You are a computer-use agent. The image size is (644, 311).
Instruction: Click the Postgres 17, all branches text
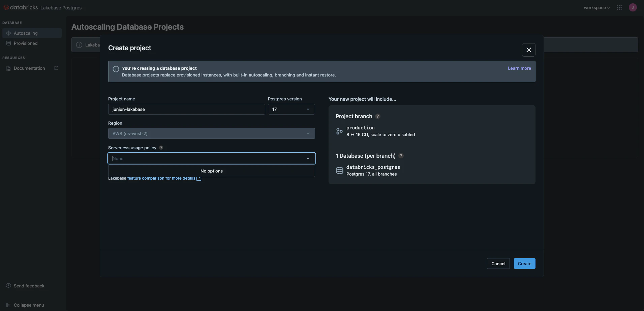click(x=371, y=174)
